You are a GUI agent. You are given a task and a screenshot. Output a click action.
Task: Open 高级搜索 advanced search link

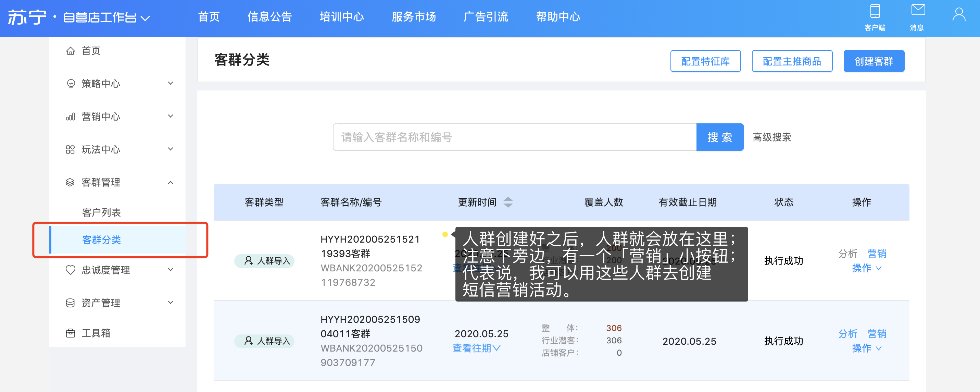click(x=772, y=137)
